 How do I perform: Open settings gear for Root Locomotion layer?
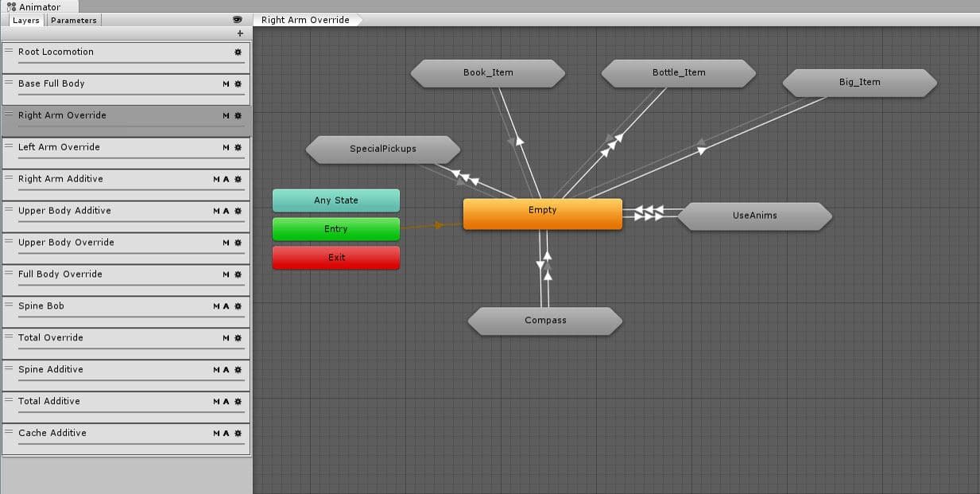[238, 53]
